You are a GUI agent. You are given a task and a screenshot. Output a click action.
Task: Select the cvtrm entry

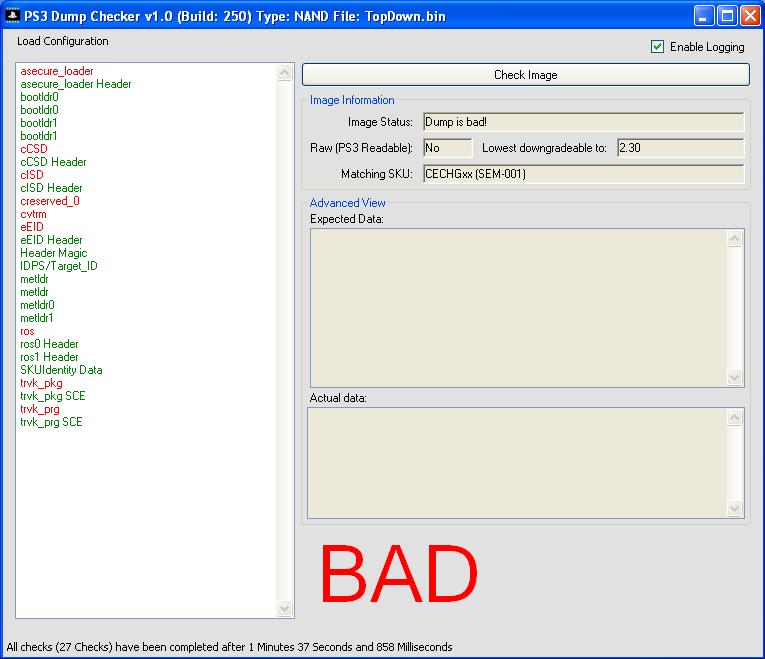pos(33,214)
